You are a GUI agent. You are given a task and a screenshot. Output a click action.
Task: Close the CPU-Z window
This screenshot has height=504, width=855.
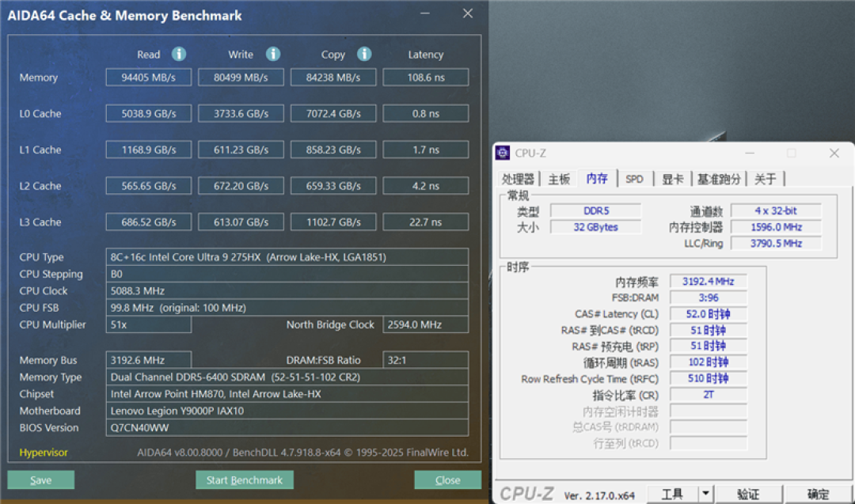(x=834, y=153)
